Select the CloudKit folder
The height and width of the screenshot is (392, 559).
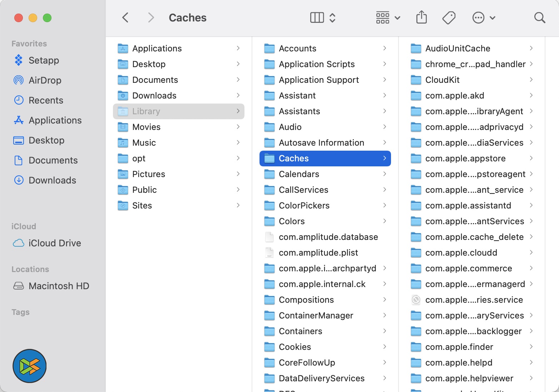pyautogui.click(x=442, y=80)
